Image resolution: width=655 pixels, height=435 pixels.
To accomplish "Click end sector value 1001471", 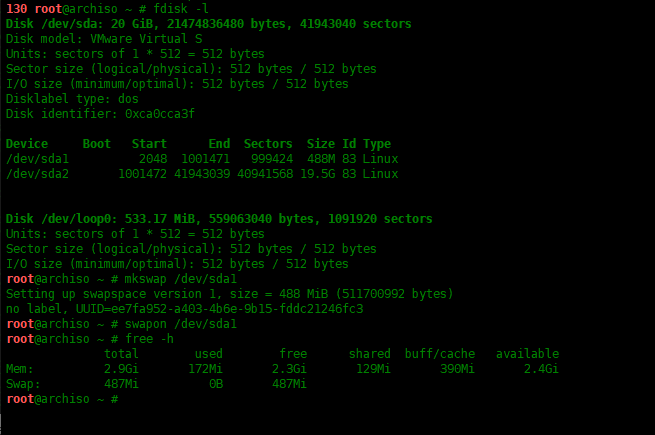I will pos(206,159).
